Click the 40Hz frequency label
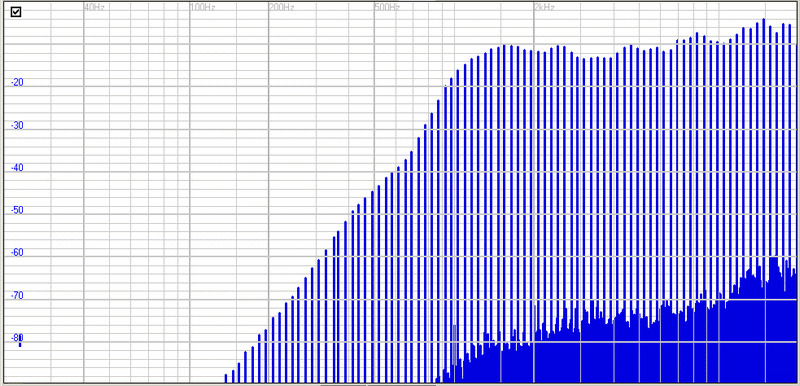The width and height of the screenshot is (800, 386). click(94, 8)
